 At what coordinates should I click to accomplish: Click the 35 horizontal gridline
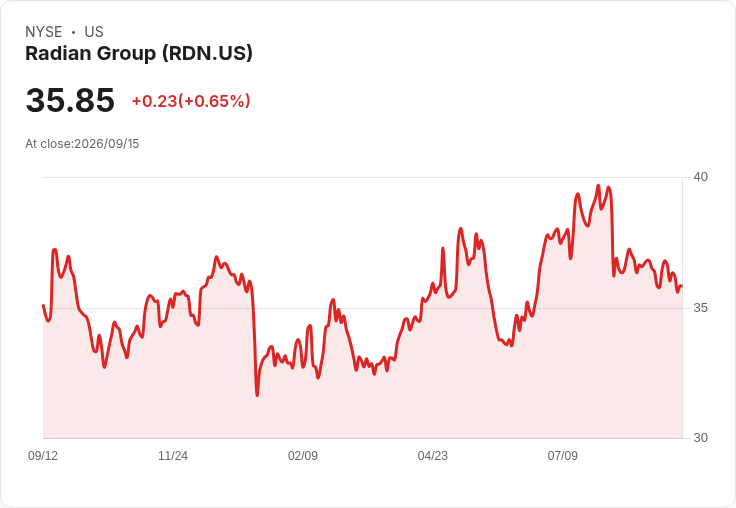tap(363, 308)
